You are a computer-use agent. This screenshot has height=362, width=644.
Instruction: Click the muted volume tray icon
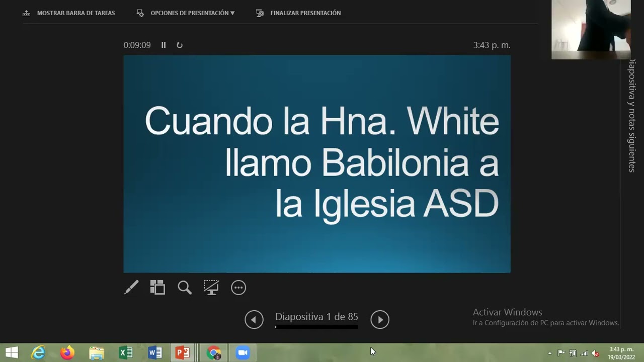coord(596,353)
